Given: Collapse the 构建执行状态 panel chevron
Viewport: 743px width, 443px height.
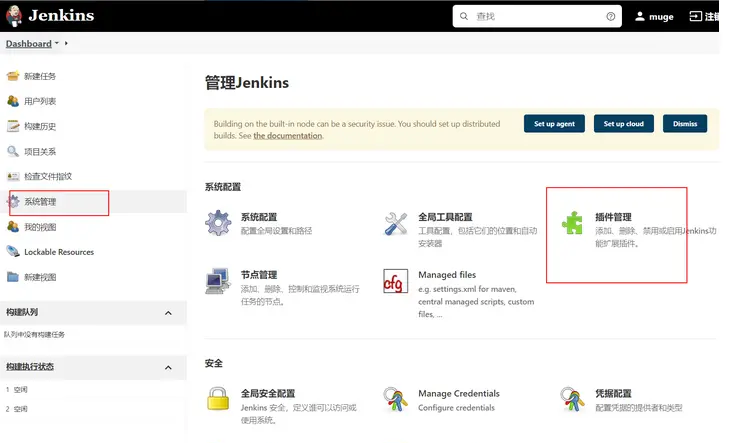Looking at the screenshot, I should (x=168, y=367).
